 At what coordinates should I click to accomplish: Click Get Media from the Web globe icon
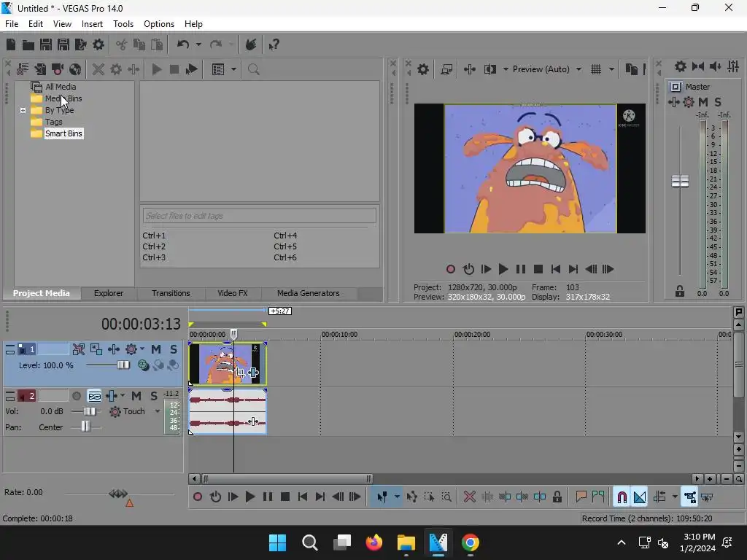tap(75, 69)
